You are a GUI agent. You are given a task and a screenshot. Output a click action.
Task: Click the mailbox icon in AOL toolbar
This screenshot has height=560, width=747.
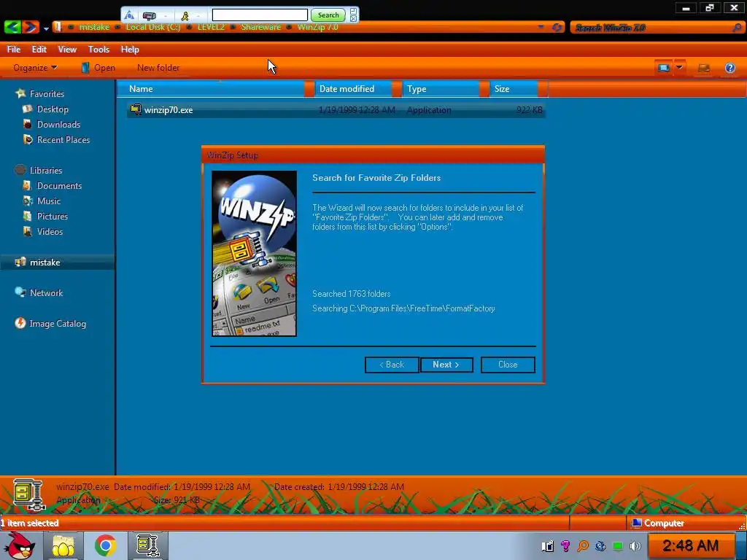(149, 16)
